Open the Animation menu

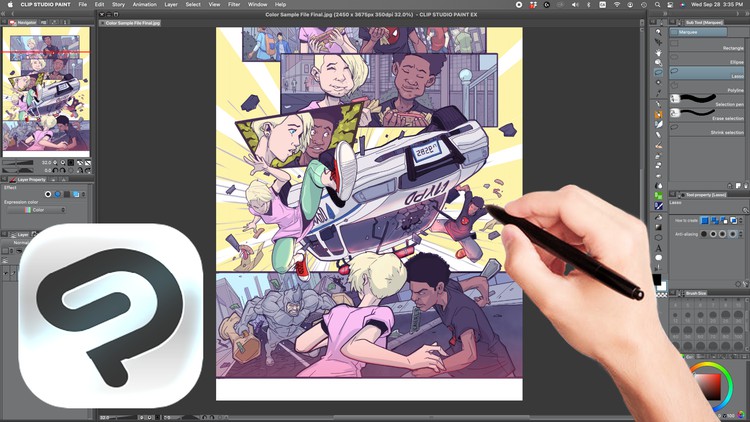point(144,4)
